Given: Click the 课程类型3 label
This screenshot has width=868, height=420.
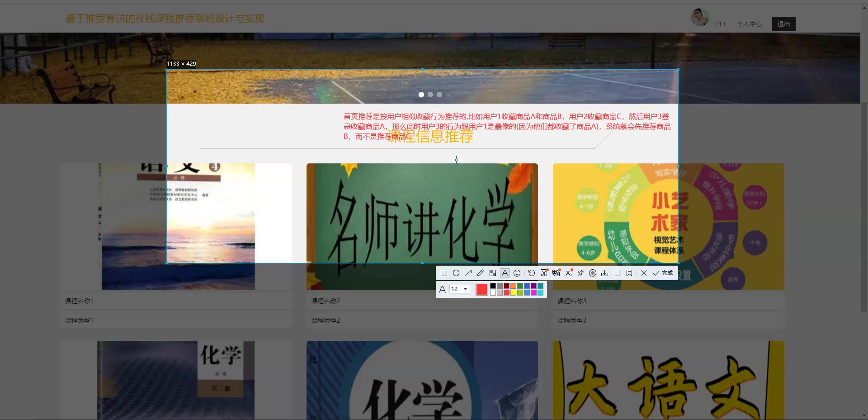Looking at the screenshot, I should [x=572, y=320].
